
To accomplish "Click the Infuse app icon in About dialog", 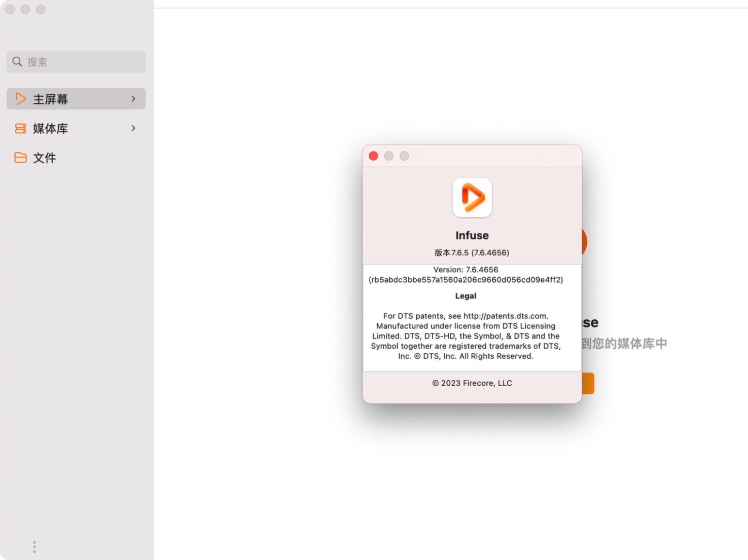I will tap(472, 198).
